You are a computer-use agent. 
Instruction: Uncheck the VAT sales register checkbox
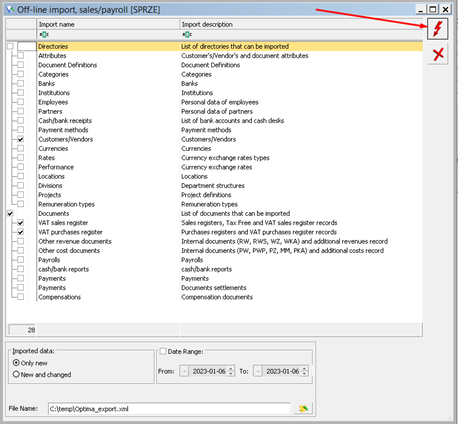pyautogui.click(x=21, y=223)
